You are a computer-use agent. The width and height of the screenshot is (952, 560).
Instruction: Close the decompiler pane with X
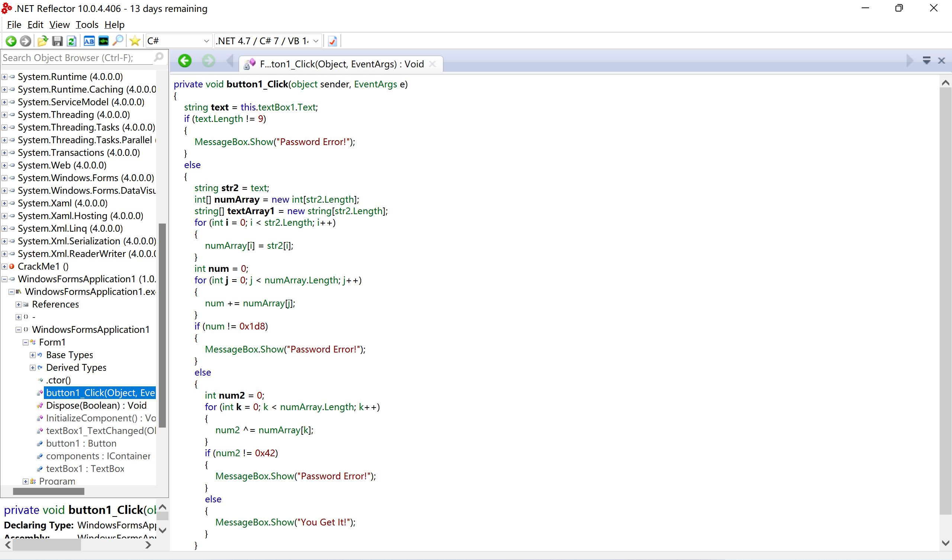click(x=942, y=61)
